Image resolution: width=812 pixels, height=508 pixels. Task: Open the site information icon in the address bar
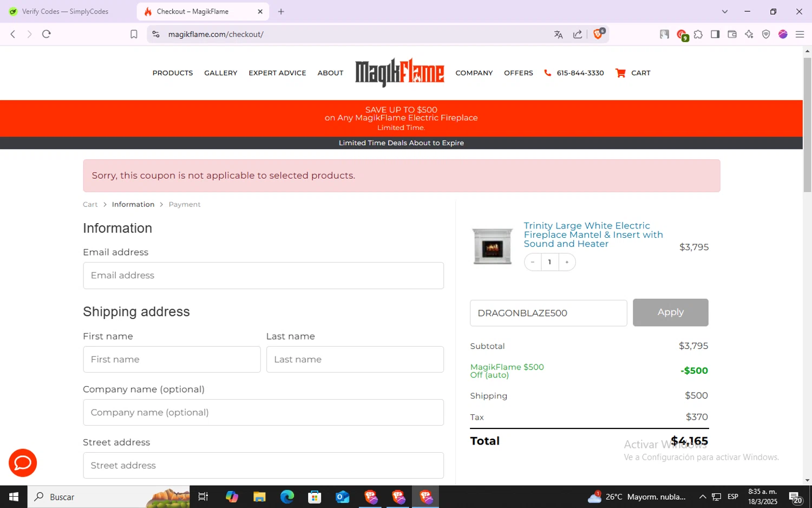pyautogui.click(x=156, y=34)
